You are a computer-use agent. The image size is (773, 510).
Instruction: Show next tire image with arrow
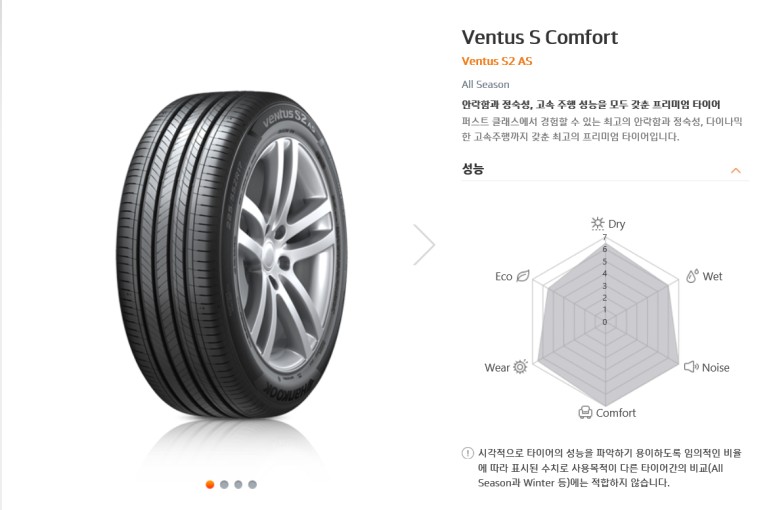tap(425, 245)
